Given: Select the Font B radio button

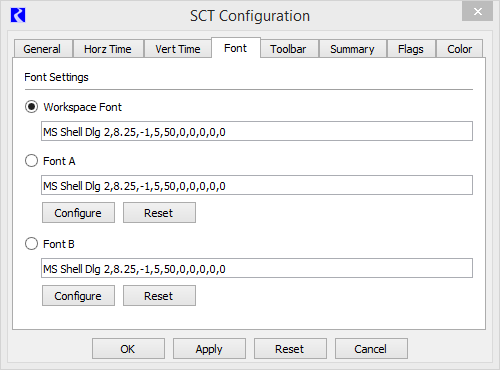Looking at the screenshot, I should coord(31,244).
